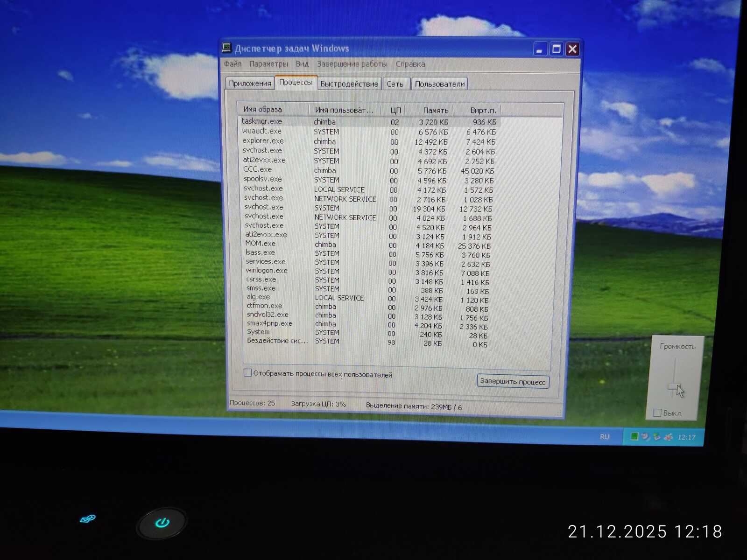The height and width of the screenshot is (560, 747).
Task: Sort processes by the Память column header
Action: pos(430,111)
